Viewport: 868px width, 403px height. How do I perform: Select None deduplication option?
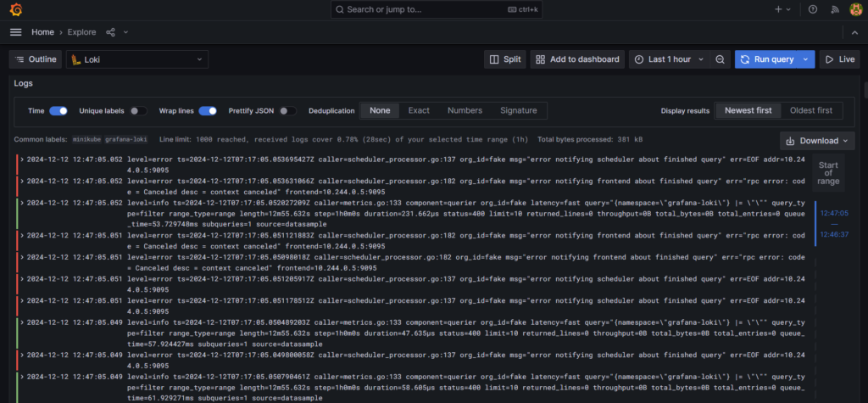pos(380,110)
